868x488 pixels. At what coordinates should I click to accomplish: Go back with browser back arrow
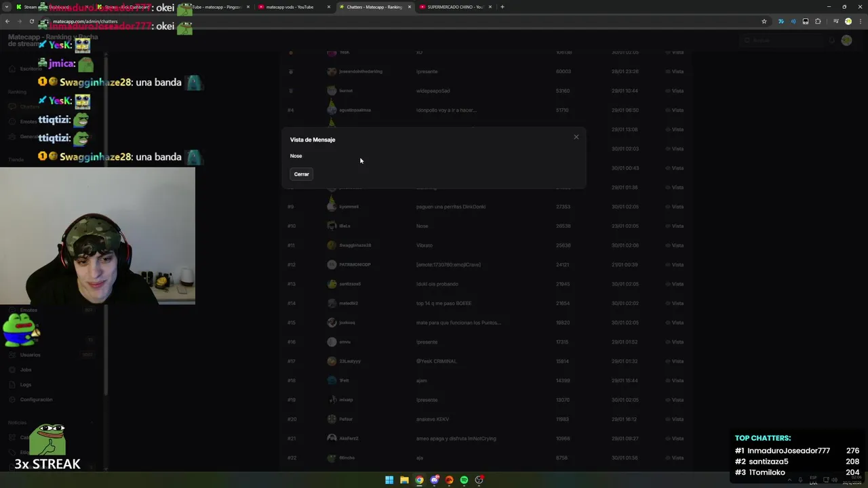point(7,21)
